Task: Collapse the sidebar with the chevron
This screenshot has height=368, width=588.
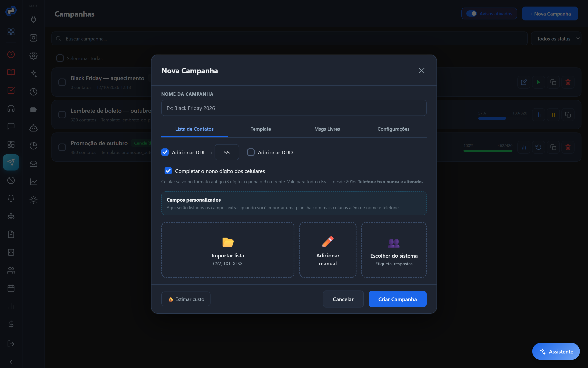Action: click(11, 362)
